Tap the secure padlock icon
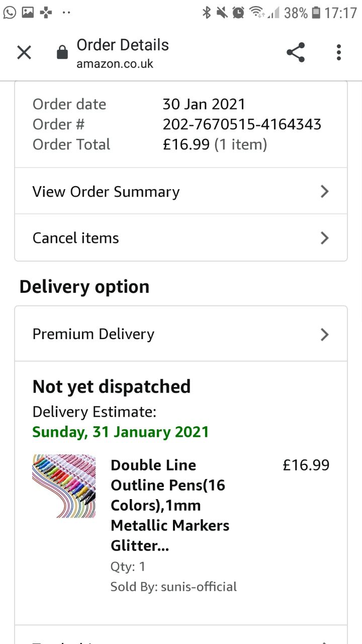 point(62,53)
